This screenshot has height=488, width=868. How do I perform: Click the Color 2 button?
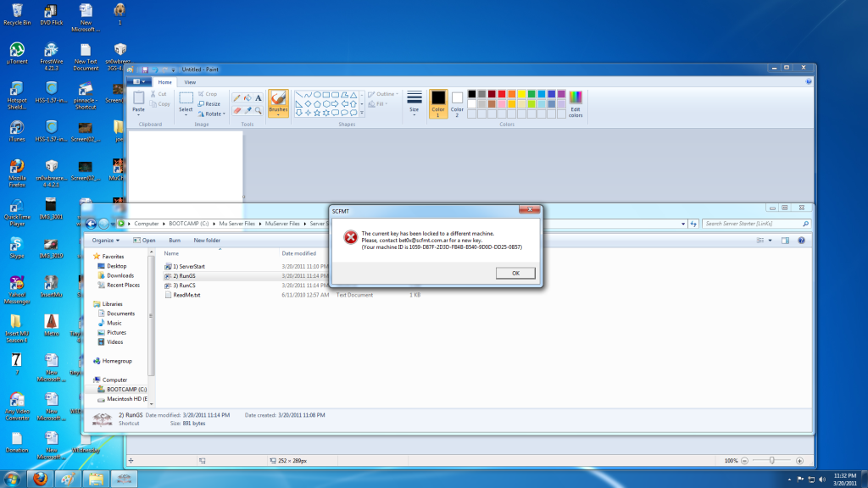[x=457, y=103]
